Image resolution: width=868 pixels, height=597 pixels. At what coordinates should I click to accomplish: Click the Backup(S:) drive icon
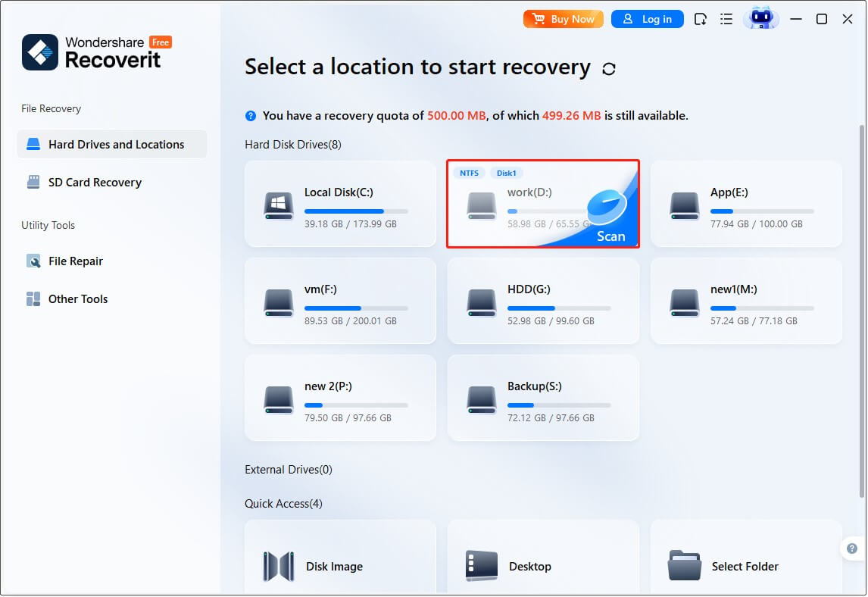point(482,400)
